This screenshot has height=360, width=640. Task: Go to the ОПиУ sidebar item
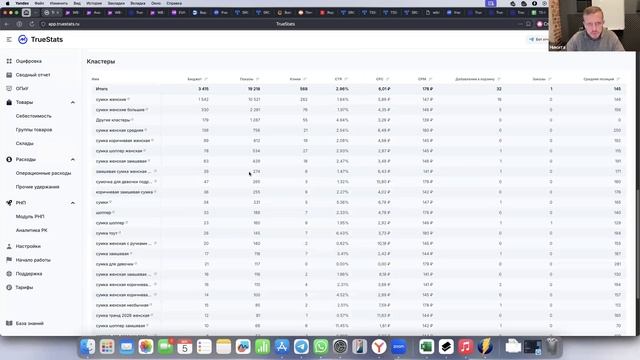(x=22, y=89)
